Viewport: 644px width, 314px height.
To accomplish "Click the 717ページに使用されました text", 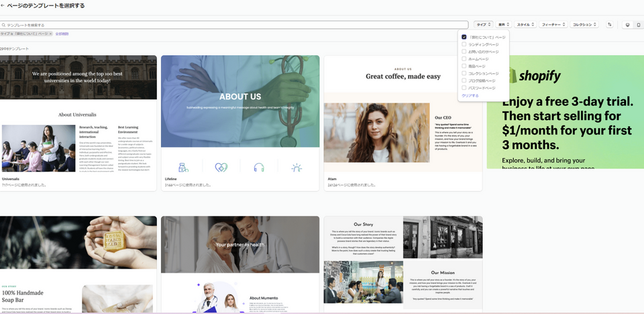I will click(24, 185).
